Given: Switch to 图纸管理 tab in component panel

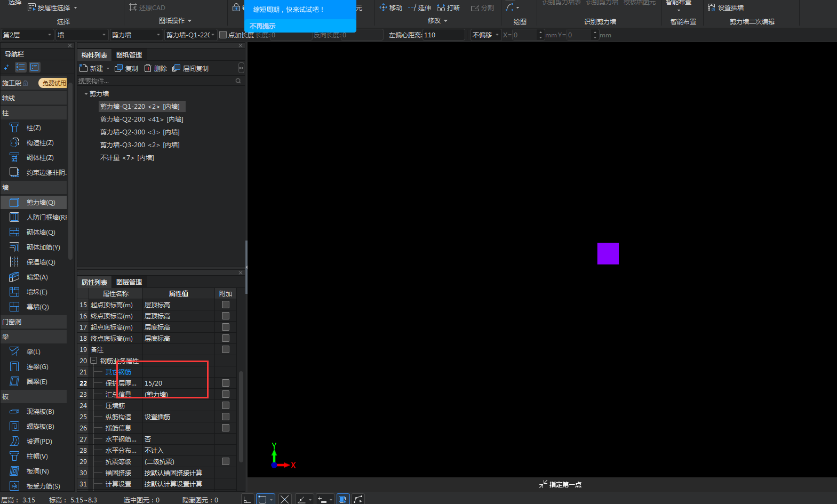Looking at the screenshot, I should pyautogui.click(x=129, y=55).
